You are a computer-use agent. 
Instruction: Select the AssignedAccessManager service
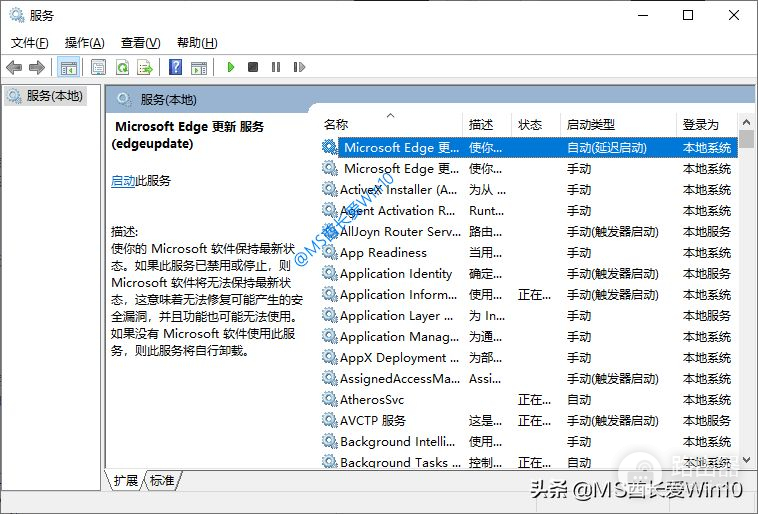529,379
